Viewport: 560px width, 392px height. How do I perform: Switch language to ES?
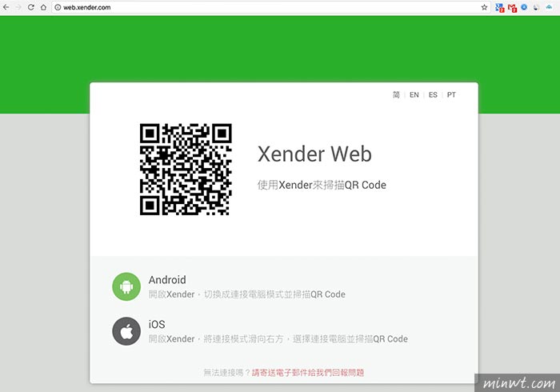pyautogui.click(x=433, y=94)
